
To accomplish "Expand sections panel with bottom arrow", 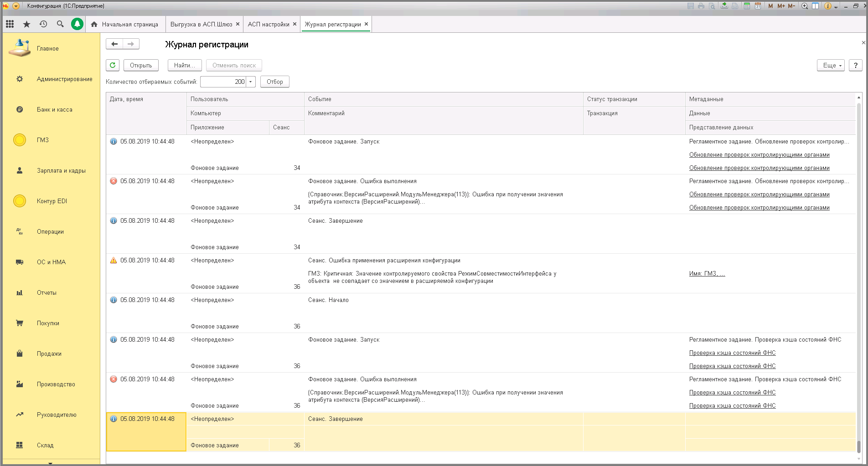I will click(x=51, y=462).
